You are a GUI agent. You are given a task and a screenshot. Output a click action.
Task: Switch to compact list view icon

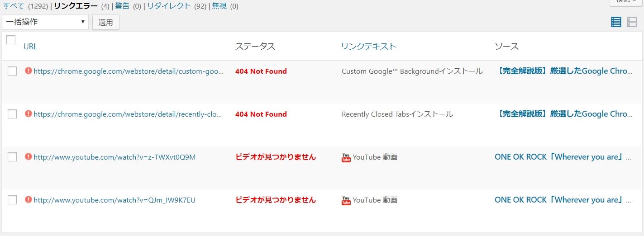[632, 22]
